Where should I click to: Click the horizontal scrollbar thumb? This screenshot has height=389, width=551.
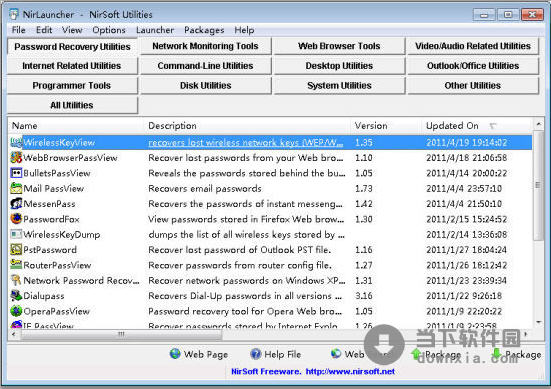click(x=121, y=334)
